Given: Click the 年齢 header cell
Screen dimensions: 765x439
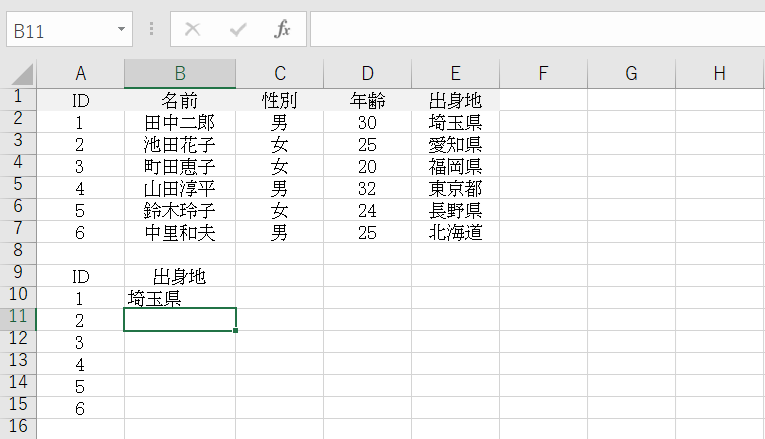Looking at the screenshot, I should (x=367, y=100).
